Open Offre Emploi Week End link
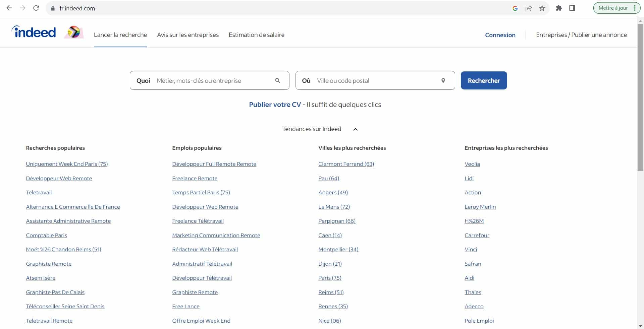 pos(201,321)
